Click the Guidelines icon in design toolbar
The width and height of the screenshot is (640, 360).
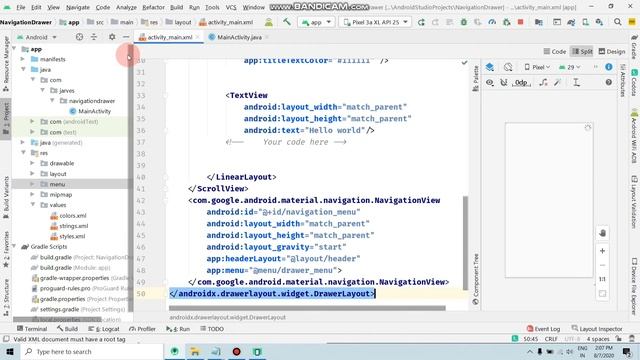(576, 82)
